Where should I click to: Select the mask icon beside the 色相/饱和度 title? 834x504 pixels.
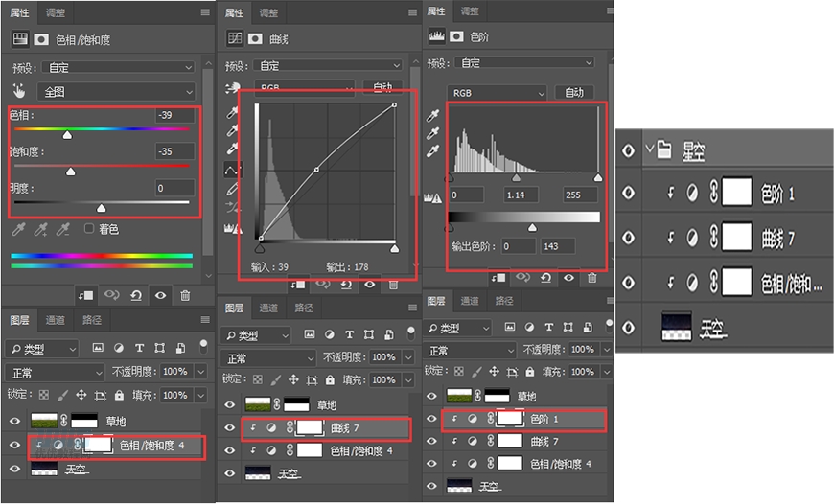click(x=41, y=39)
